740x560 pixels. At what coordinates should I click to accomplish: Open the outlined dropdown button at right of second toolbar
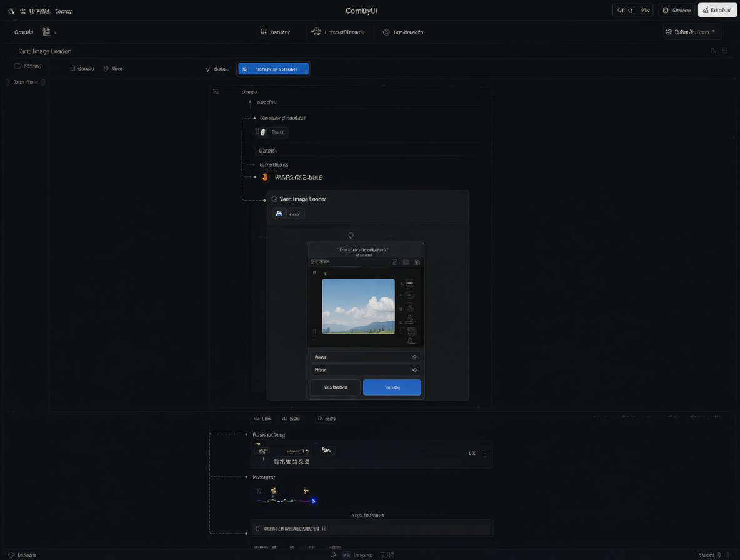[692, 32]
